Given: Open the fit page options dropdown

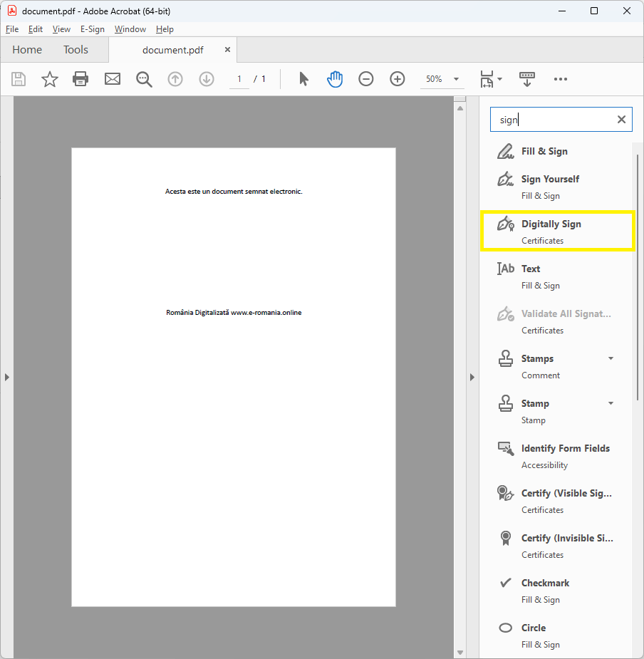Looking at the screenshot, I should (500, 79).
